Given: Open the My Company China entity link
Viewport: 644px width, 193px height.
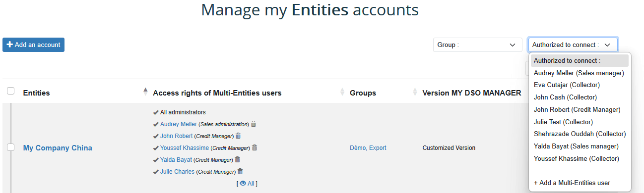Looking at the screenshot, I should (58, 147).
